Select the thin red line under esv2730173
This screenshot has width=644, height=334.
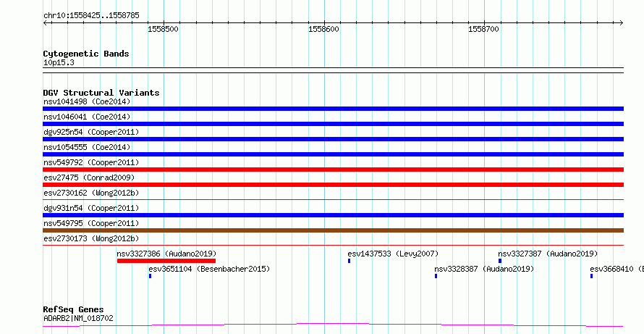(333, 246)
